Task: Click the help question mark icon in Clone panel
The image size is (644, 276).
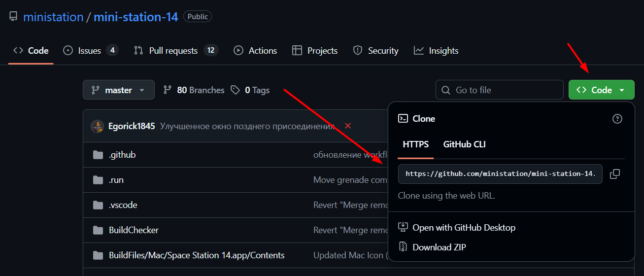Action: click(x=617, y=119)
